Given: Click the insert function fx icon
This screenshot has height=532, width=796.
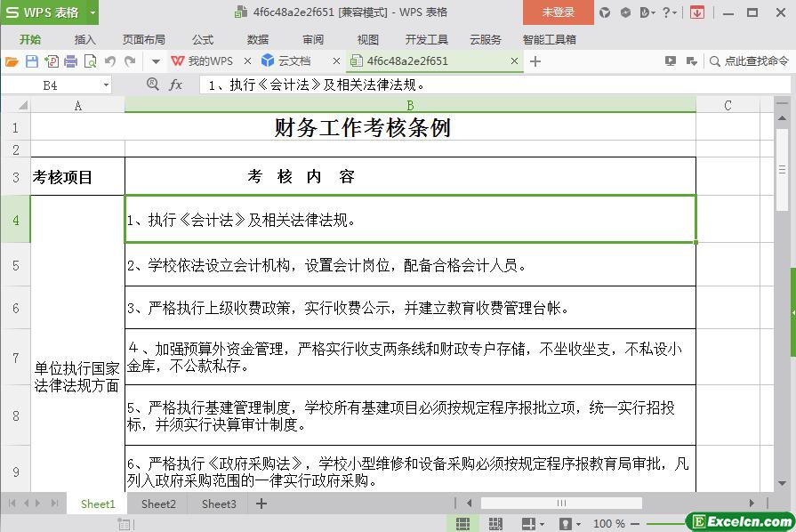Looking at the screenshot, I should coord(176,85).
